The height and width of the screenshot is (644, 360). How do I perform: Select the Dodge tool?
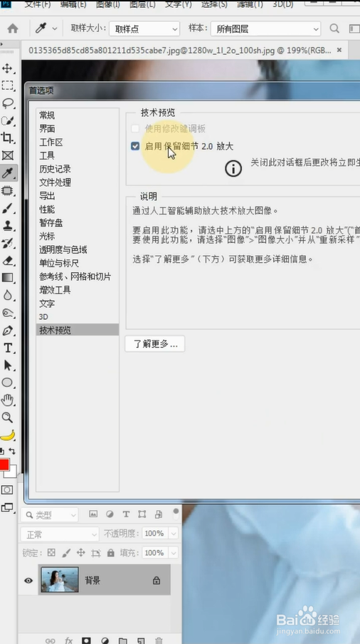[x=7, y=313]
